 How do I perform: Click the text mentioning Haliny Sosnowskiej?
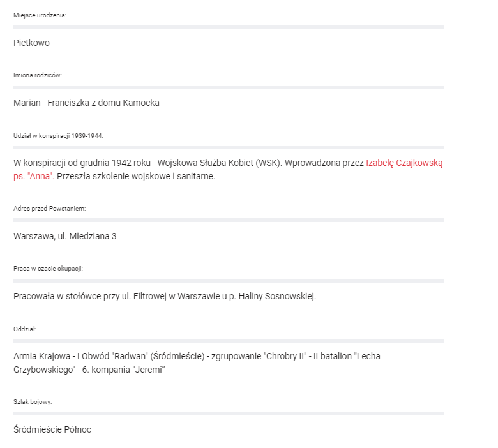(x=165, y=297)
